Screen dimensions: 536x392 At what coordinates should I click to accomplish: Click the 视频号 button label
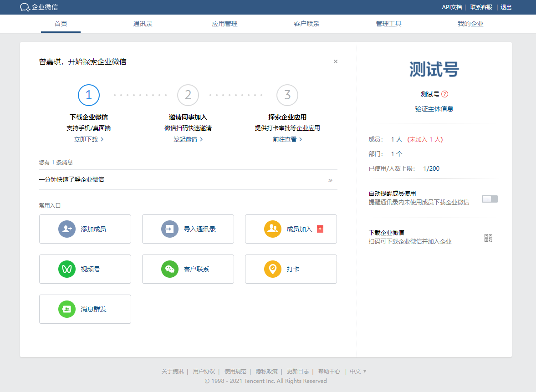pos(90,269)
